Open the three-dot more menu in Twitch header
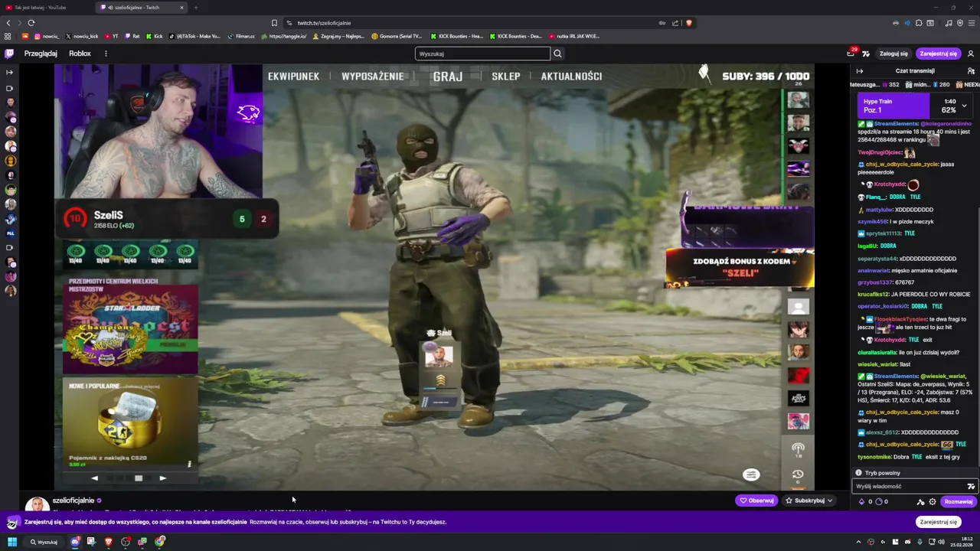 (106, 54)
